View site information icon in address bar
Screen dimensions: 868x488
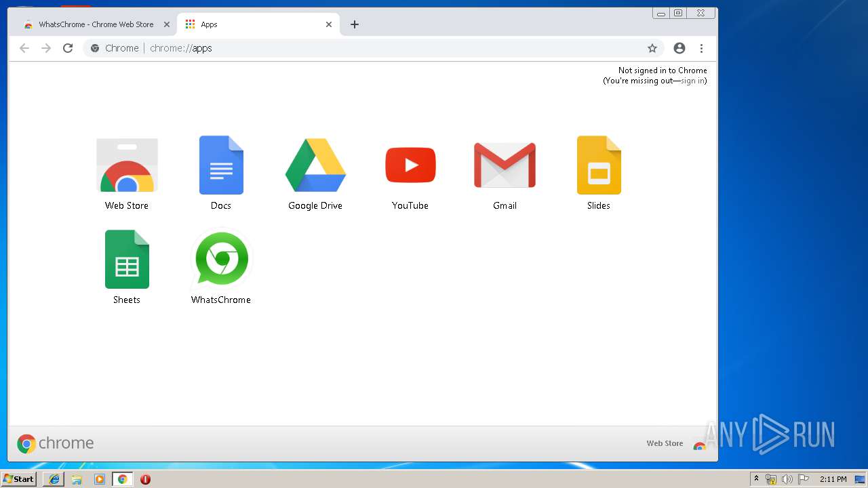[x=95, y=48]
